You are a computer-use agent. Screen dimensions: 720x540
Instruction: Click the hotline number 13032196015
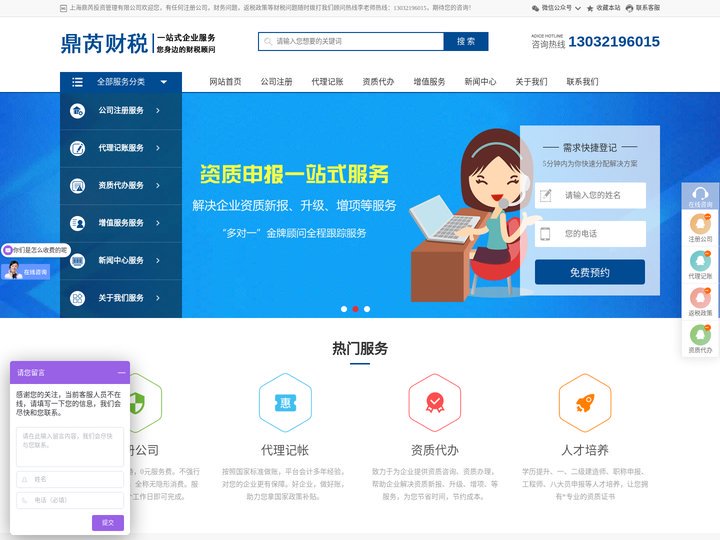(x=614, y=42)
